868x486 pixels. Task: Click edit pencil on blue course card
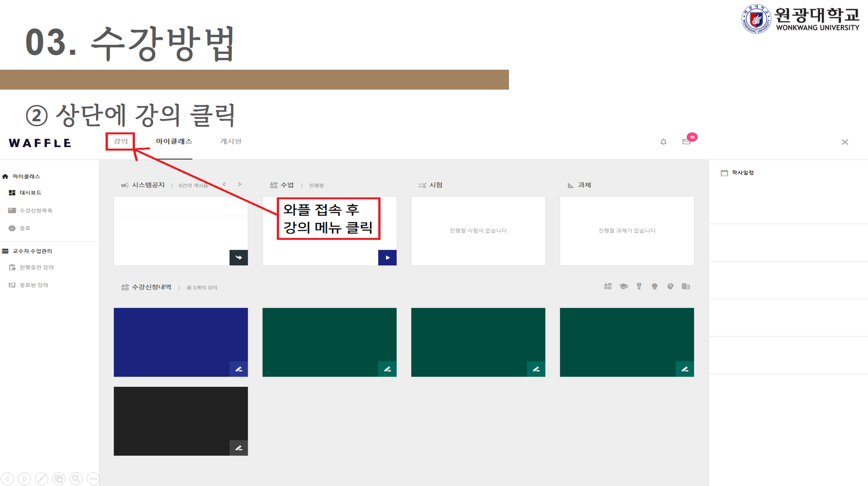239,369
